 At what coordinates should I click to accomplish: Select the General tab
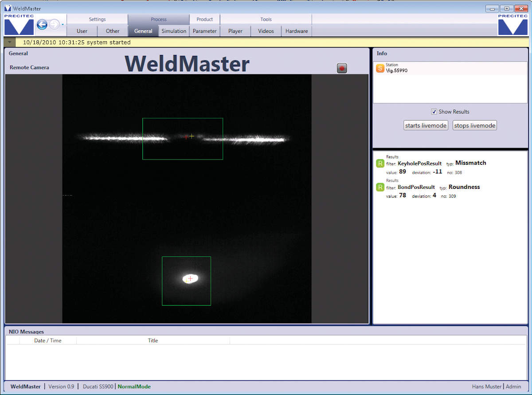(143, 31)
